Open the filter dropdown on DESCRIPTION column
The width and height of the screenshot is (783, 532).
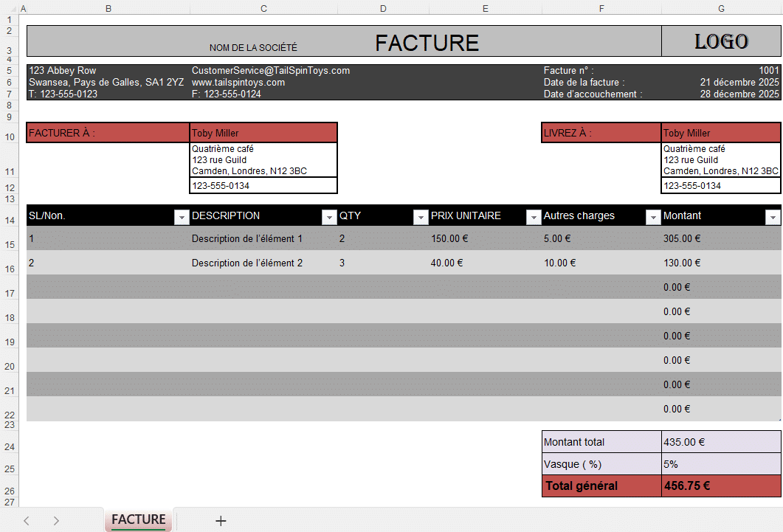tap(329, 216)
